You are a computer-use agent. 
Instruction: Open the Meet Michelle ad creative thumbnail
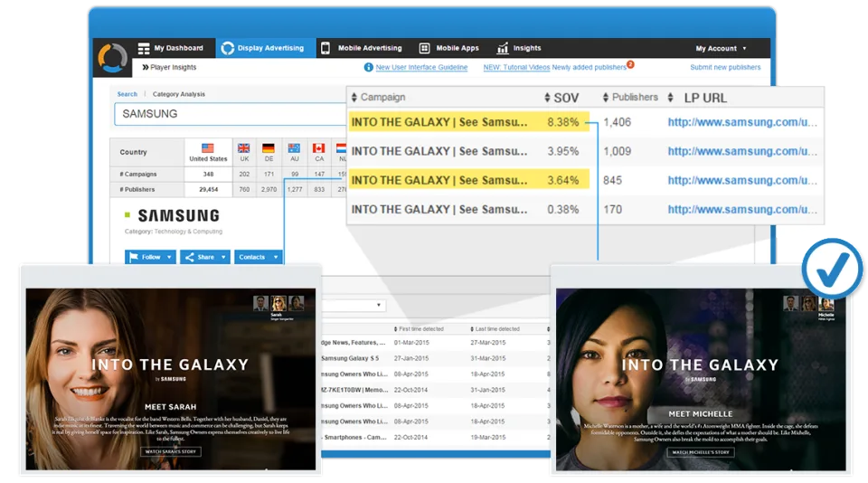(701, 379)
